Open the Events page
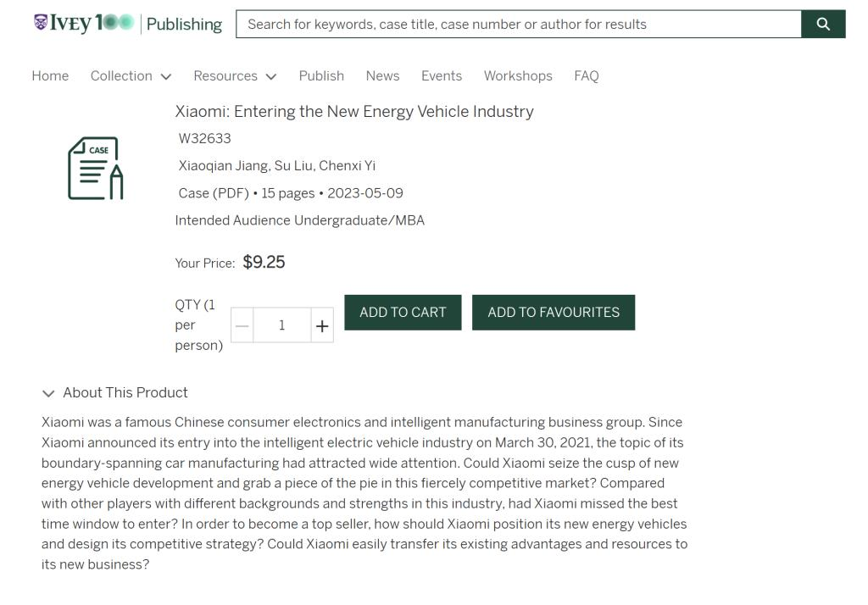Image resolution: width=868 pixels, height=605 pixels. point(442,76)
